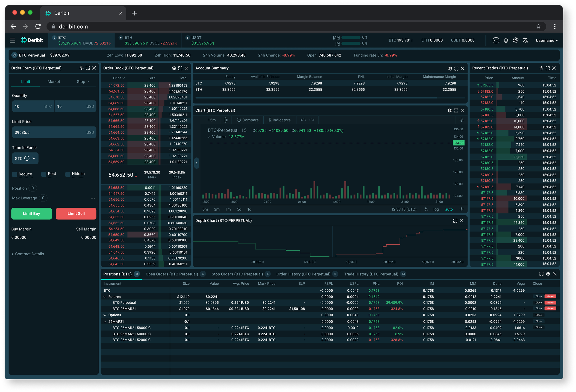The height and width of the screenshot is (392, 576).
Task: Open GTC Time In Force dropdown
Action: (x=25, y=158)
